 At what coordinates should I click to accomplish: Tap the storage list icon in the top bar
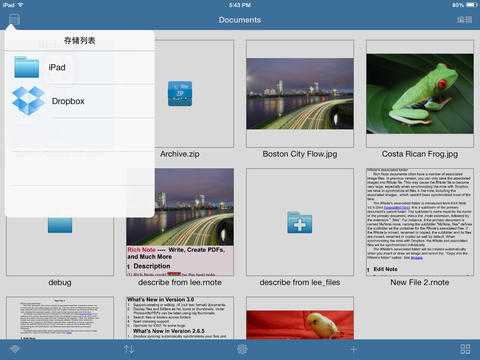click(14, 19)
